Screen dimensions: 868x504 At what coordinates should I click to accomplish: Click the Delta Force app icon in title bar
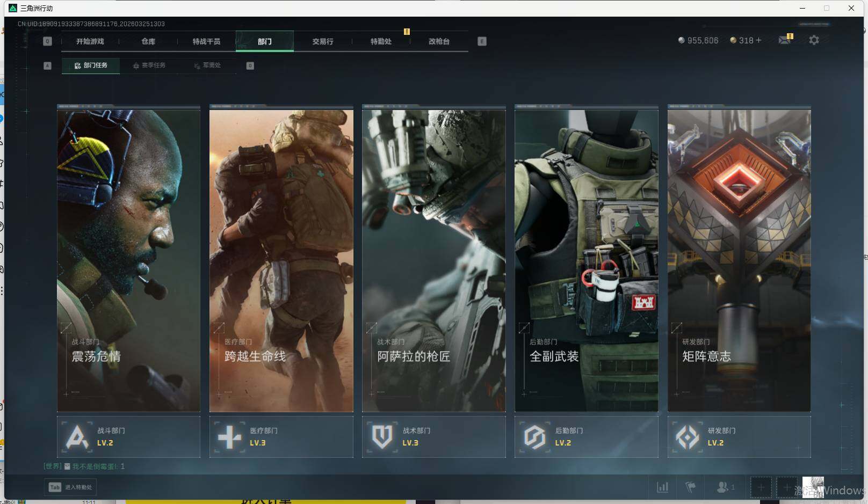point(13,8)
